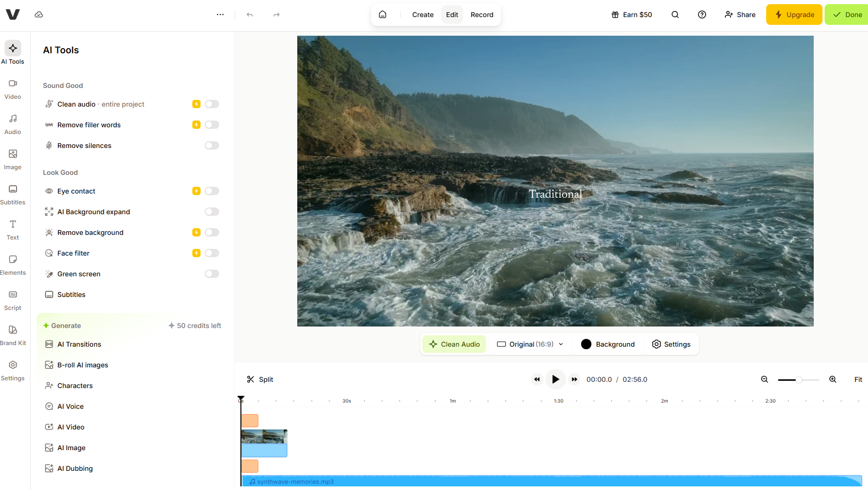Switch to the Edit tab
Image resolution: width=868 pixels, height=490 pixels.
(452, 14)
